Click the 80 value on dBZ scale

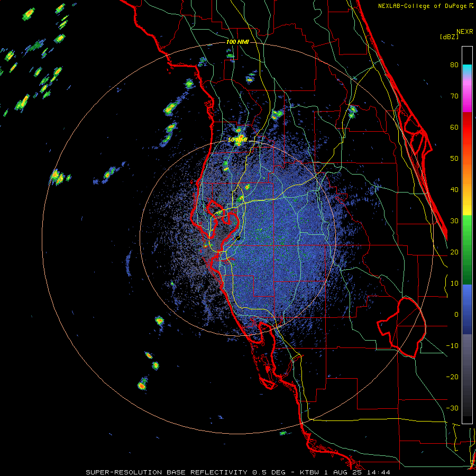click(454, 65)
